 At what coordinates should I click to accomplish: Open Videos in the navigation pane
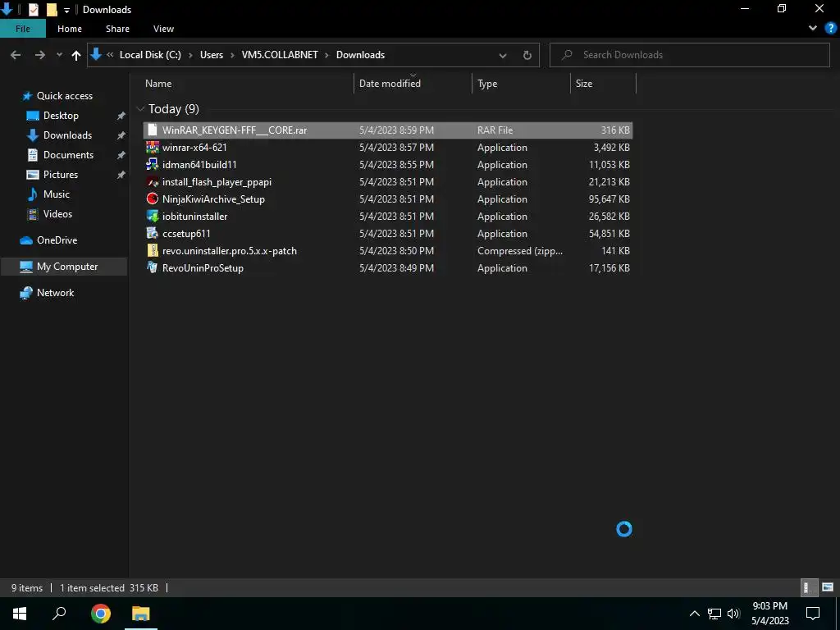(57, 214)
